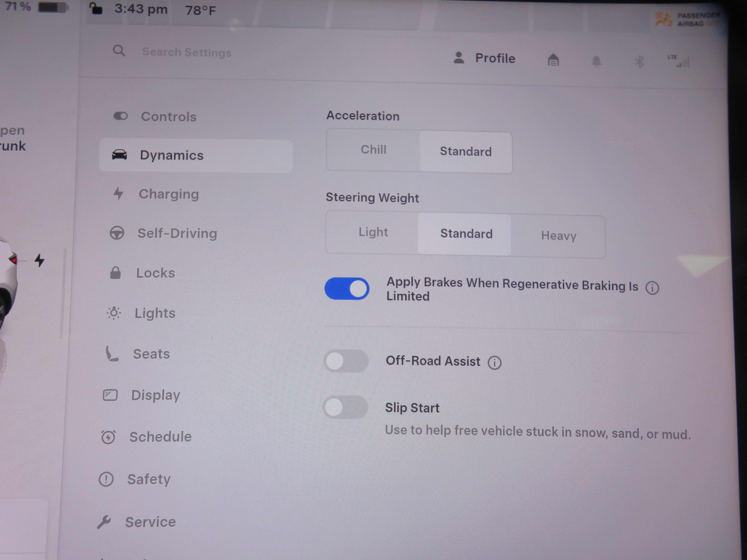
Task: Tap the LTE signal strength icon
Action: tap(679, 62)
